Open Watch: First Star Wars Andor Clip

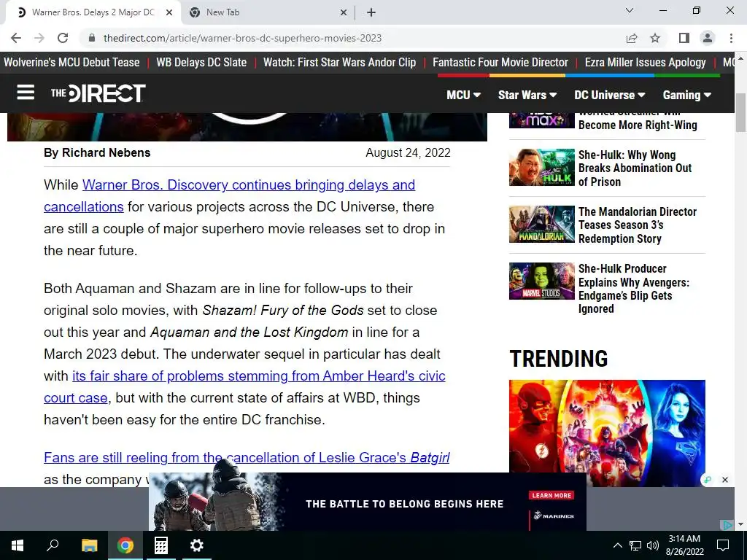pos(340,63)
